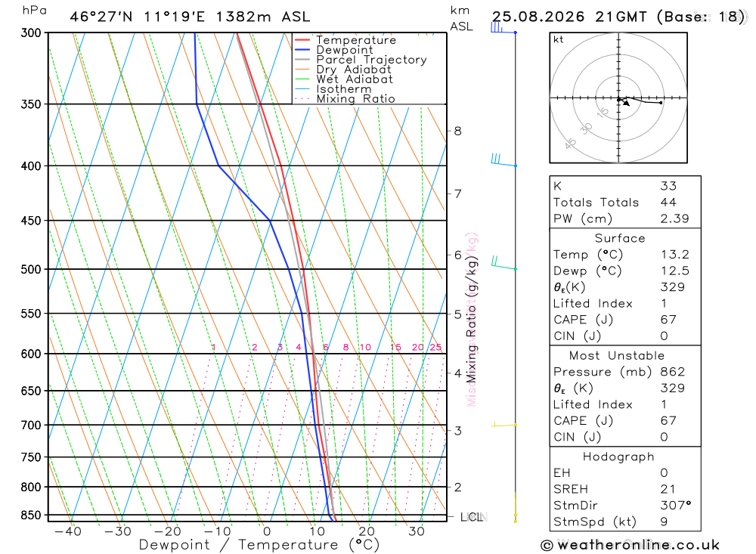Screen dimensions: 756x554
Task: Click the Wet Adiabat legend entry
Action: point(344,79)
